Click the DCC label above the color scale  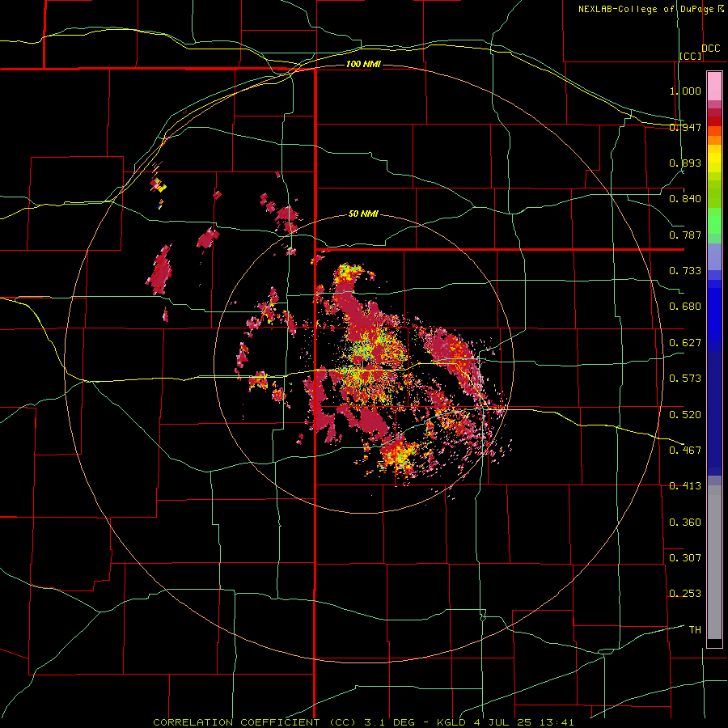710,48
